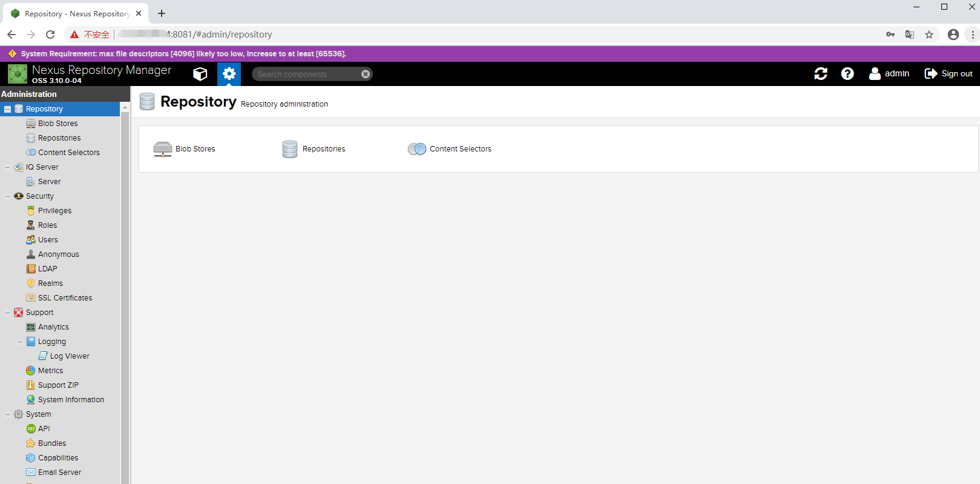This screenshot has height=484, width=980.
Task: Open the Log Viewer
Action: (x=64, y=356)
